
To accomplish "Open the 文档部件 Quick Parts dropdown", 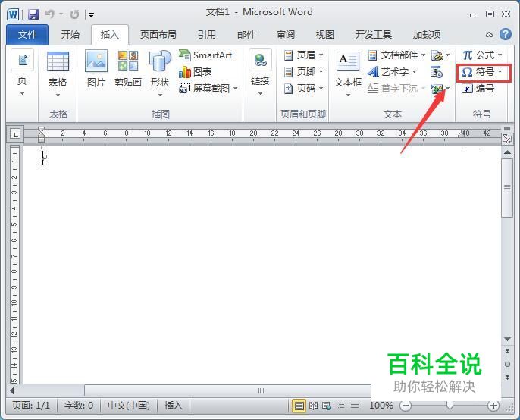I will 396,55.
